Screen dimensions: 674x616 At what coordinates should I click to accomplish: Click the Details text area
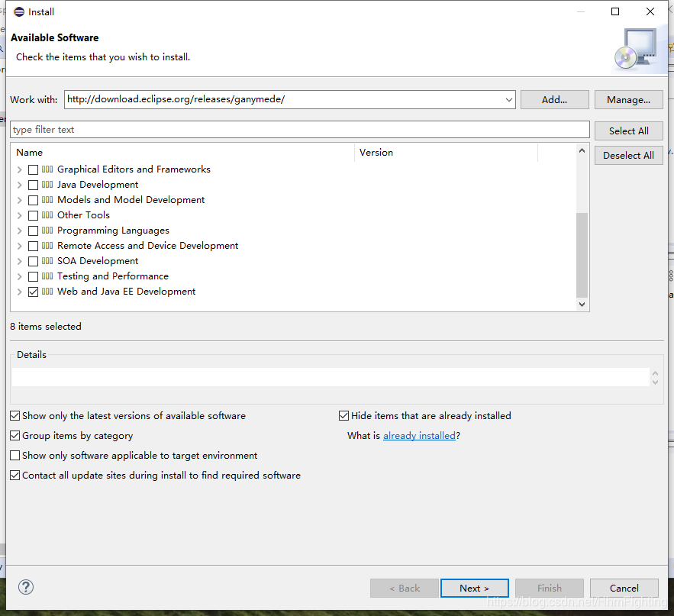331,377
